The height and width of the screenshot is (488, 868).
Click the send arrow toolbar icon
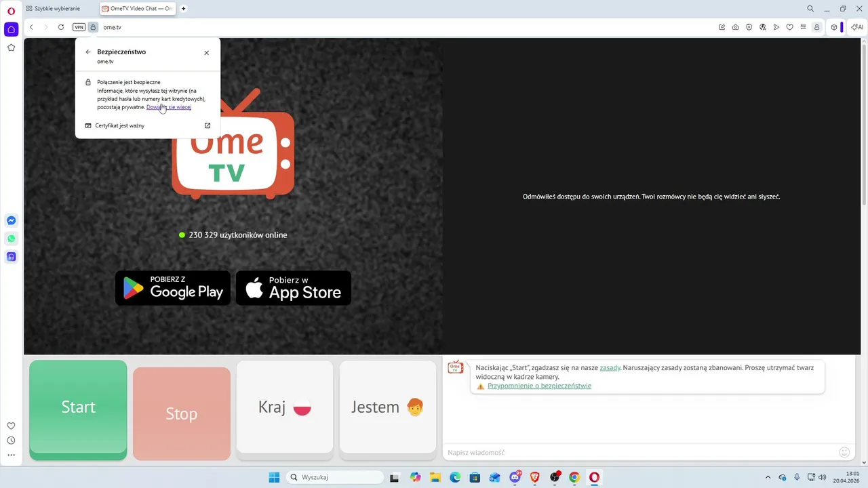click(x=776, y=27)
